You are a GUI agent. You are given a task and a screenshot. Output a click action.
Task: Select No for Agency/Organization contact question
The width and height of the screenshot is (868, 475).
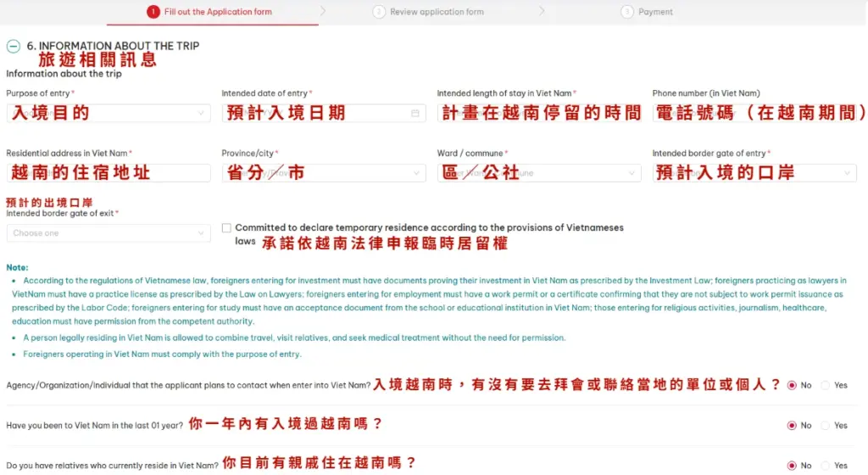[792, 385]
